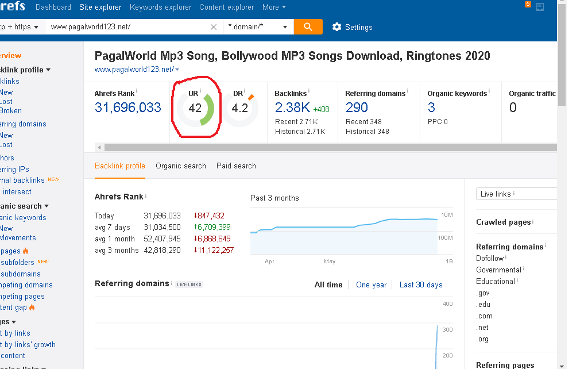Screen dimensions: 588x369
Task: Click the info icon beside Backlinks
Action: tap(309, 91)
